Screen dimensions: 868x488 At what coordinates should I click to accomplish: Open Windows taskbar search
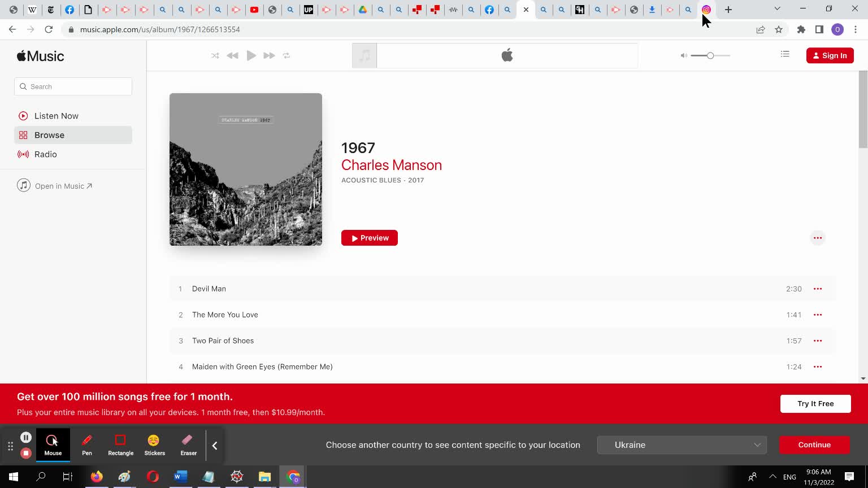[x=41, y=477]
